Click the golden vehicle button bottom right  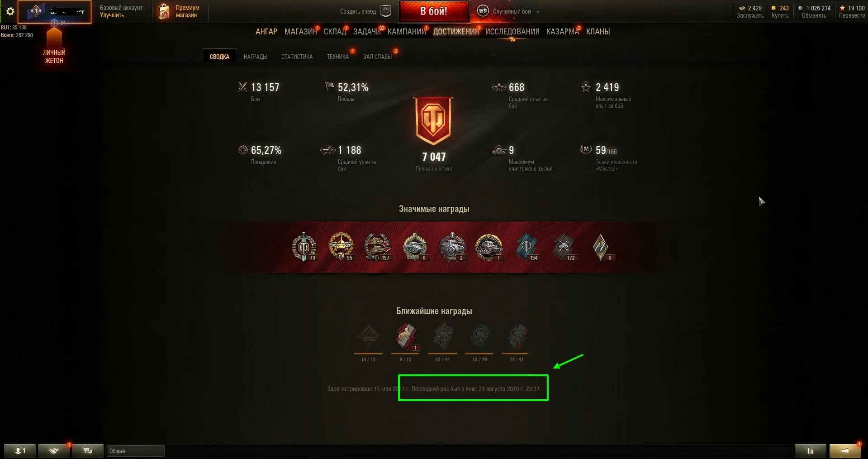(845, 451)
